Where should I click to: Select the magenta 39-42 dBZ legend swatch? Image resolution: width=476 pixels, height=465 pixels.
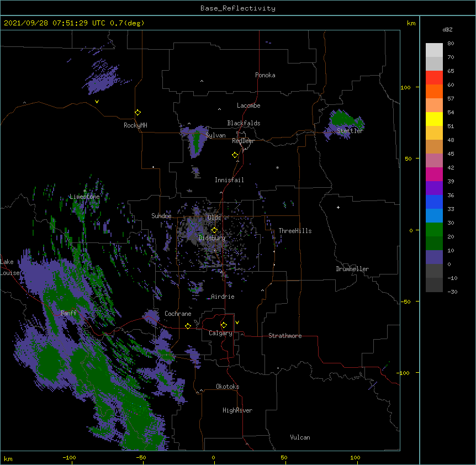434,174
